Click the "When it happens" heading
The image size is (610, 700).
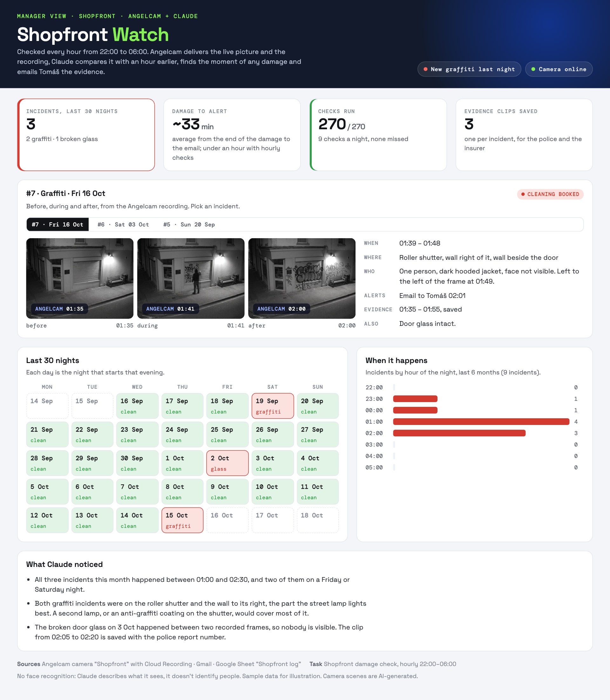click(x=396, y=360)
